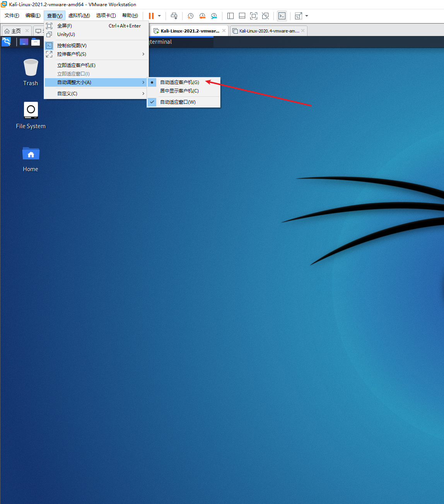Screen dimensions: 444x504
Task: Click the full screen icon beside 全屏(F)
Action: [x=49, y=26]
